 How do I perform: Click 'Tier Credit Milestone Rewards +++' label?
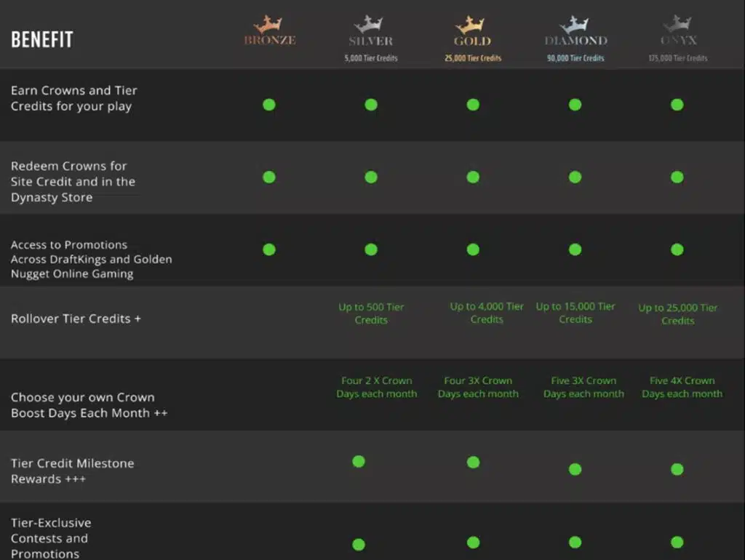click(72, 471)
